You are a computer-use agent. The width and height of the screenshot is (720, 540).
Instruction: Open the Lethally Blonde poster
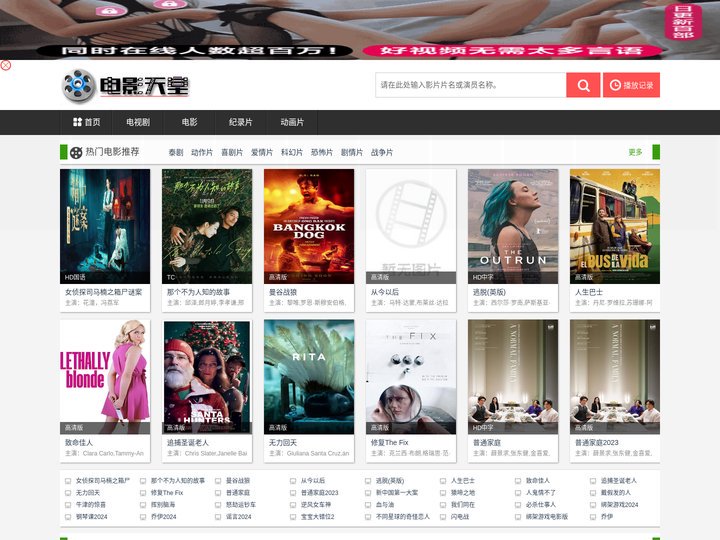(105, 377)
